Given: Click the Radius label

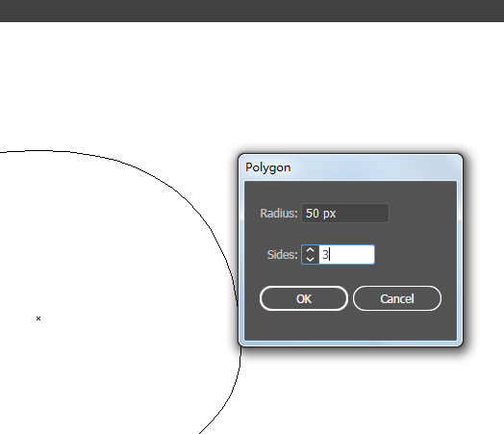Looking at the screenshot, I should click(279, 213).
